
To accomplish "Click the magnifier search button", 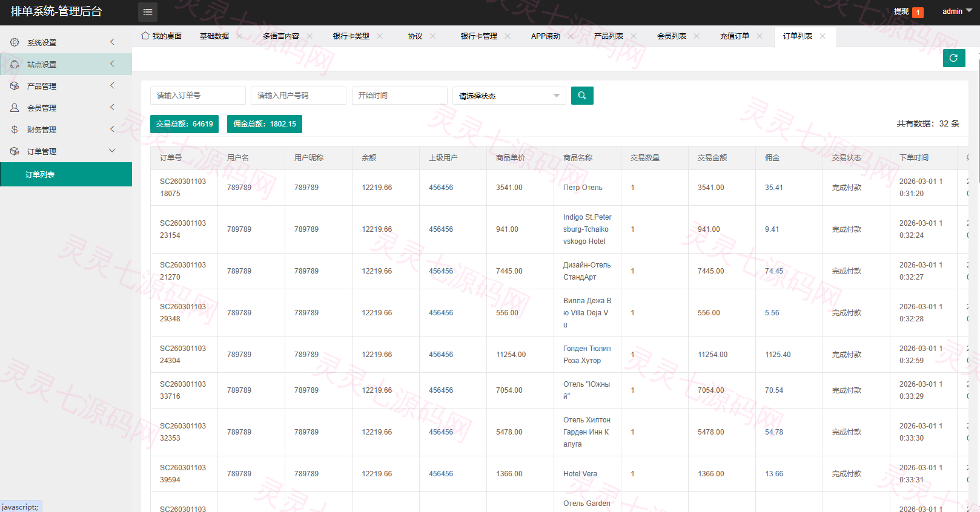I will click(582, 96).
